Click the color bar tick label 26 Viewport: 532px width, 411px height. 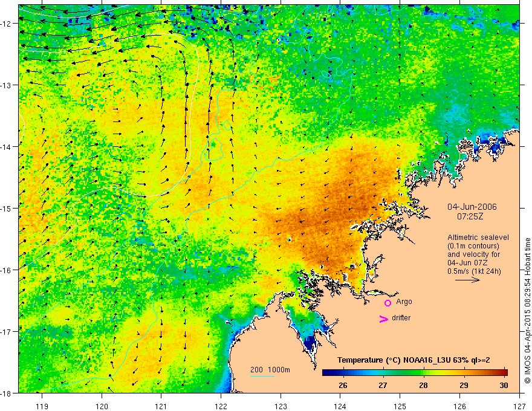(x=343, y=385)
